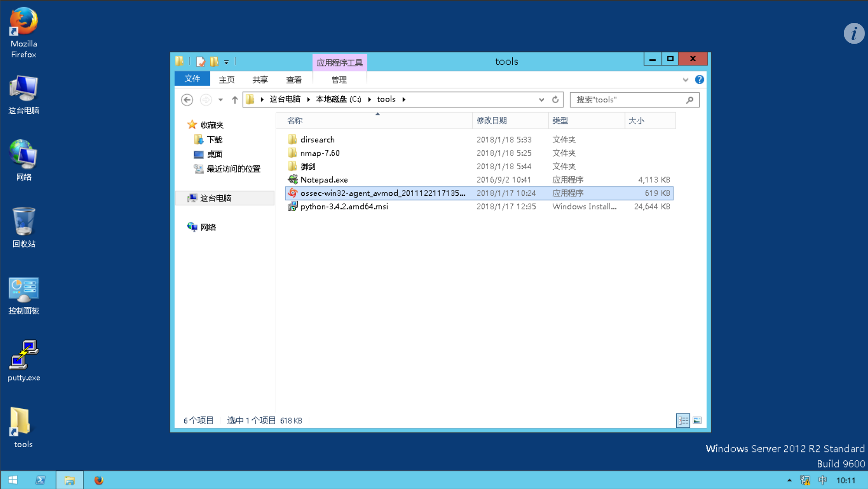Viewport: 868px width, 489px height.
Task: Customize Quick Access Toolbar dropdown
Action: click(226, 62)
